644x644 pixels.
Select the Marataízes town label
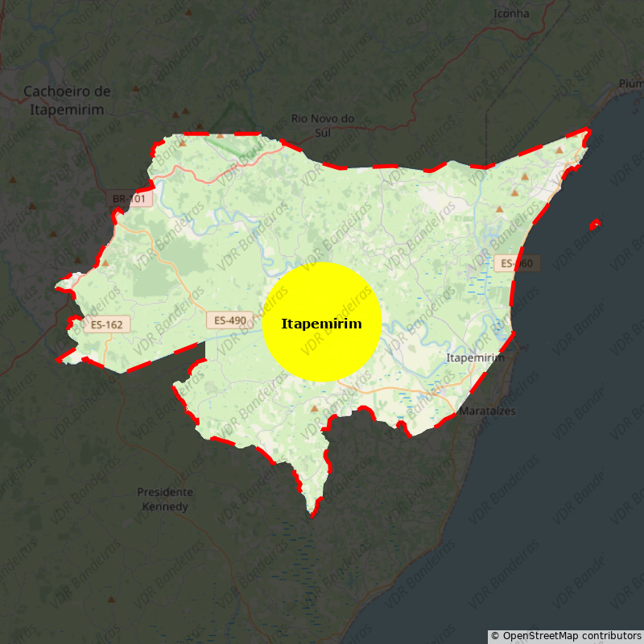pos(487,411)
